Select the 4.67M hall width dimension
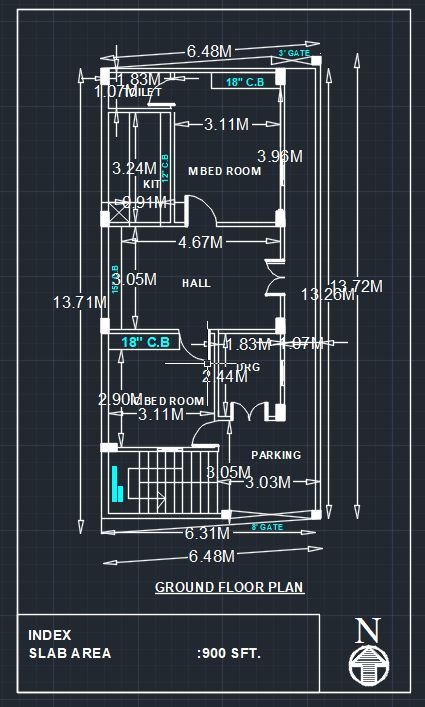 (x=201, y=242)
